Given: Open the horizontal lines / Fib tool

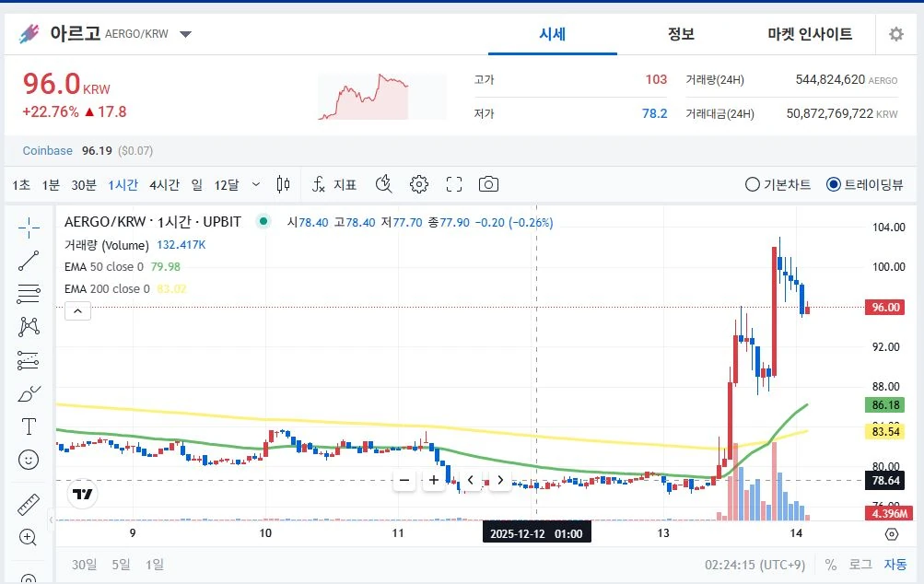Looking at the screenshot, I should tap(29, 294).
